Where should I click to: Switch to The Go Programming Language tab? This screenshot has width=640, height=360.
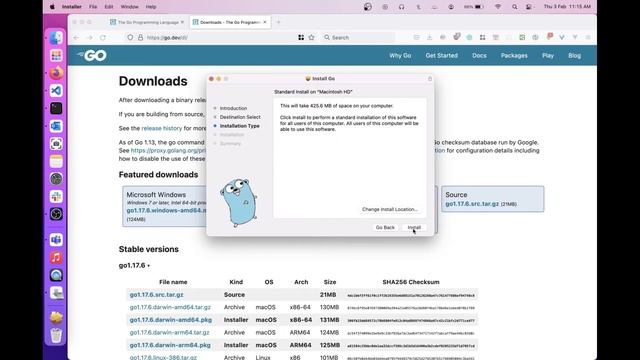pos(148,22)
